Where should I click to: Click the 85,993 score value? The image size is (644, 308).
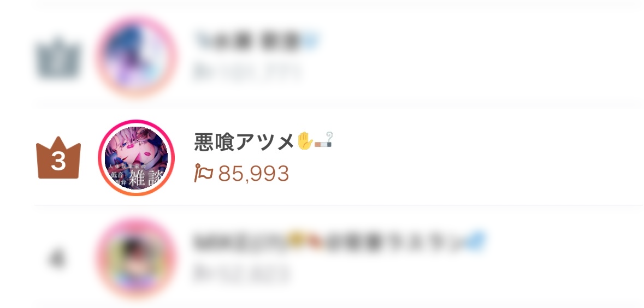click(x=253, y=174)
